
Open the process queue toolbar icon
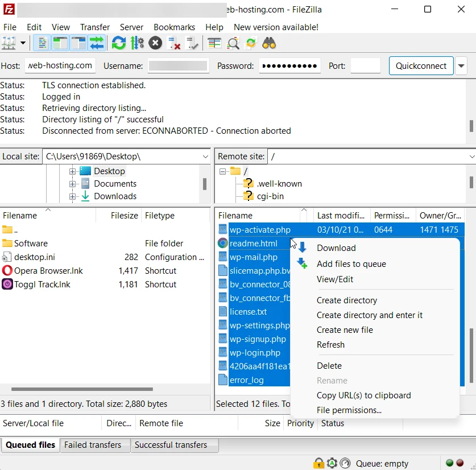click(137, 43)
